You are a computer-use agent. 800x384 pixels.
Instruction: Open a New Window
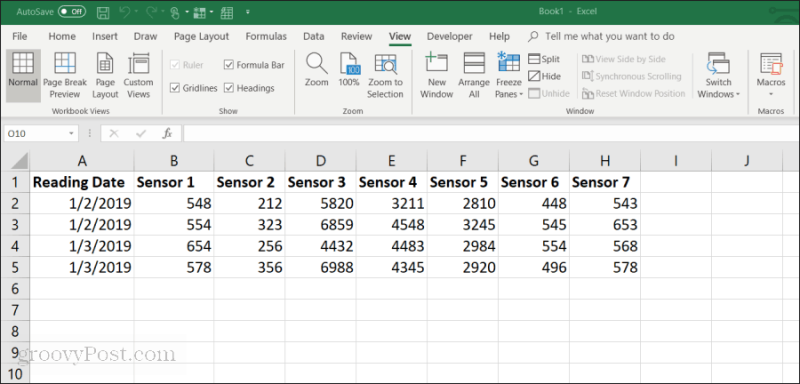(x=437, y=75)
